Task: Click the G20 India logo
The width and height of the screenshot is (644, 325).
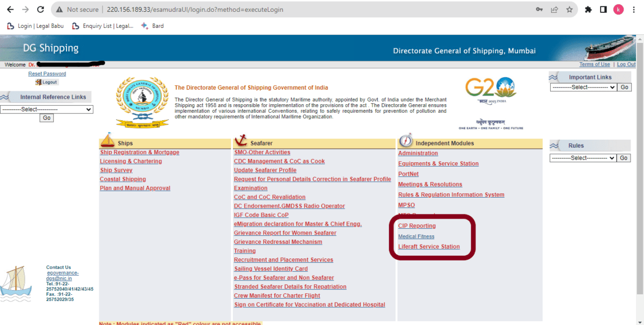Action: [491, 90]
